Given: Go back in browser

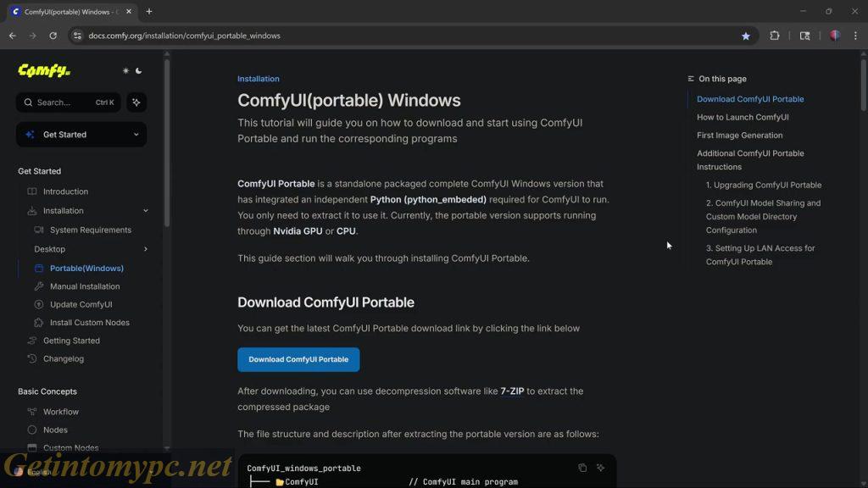Looking at the screenshot, I should [x=13, y=36].
